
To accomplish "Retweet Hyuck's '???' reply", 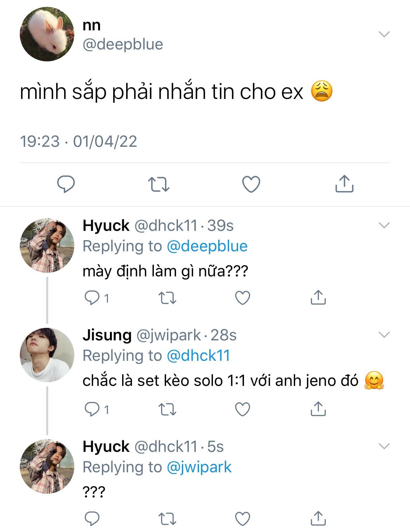I will point(167,518).
